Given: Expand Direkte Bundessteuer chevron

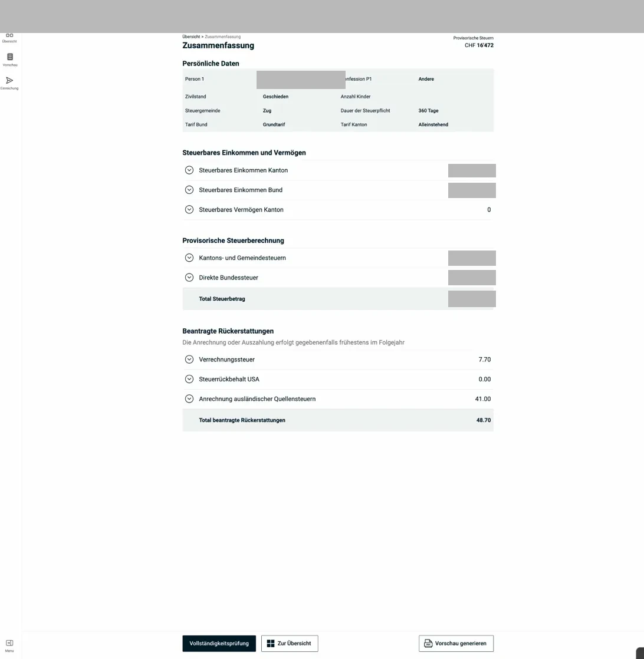Looking at the screenshot, I should 189,277.
